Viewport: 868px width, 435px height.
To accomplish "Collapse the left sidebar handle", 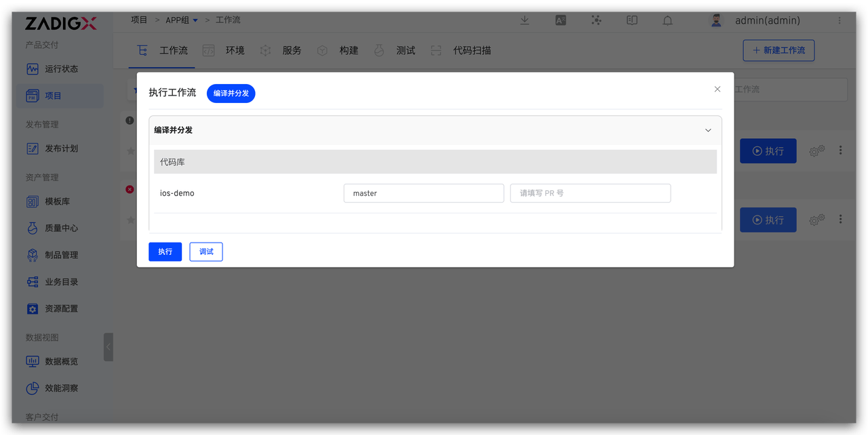I will click(x=108, y=347).
